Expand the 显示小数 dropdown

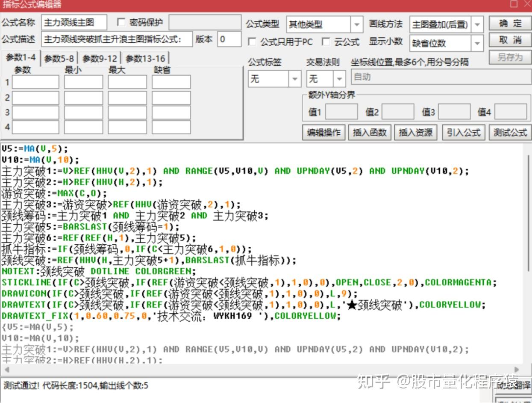pyautogui.click(x=478, y=43)
